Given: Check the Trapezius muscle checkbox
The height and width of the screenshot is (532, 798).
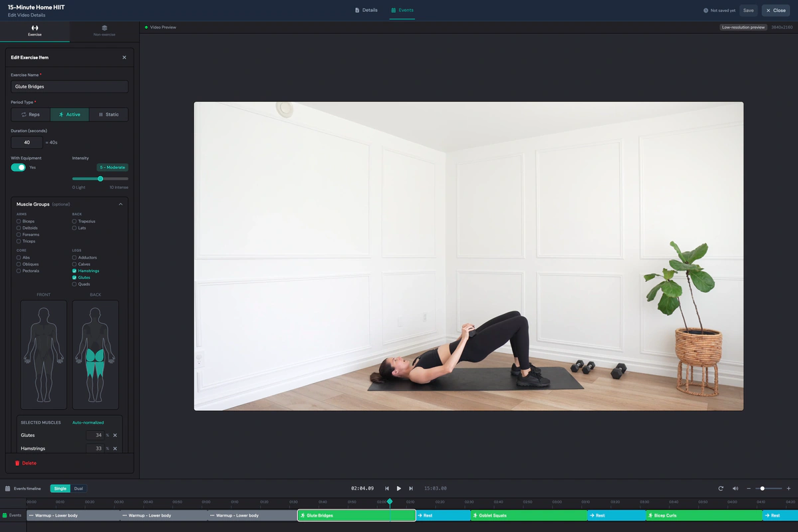Looking at the screenshot, I should [74, 221].
